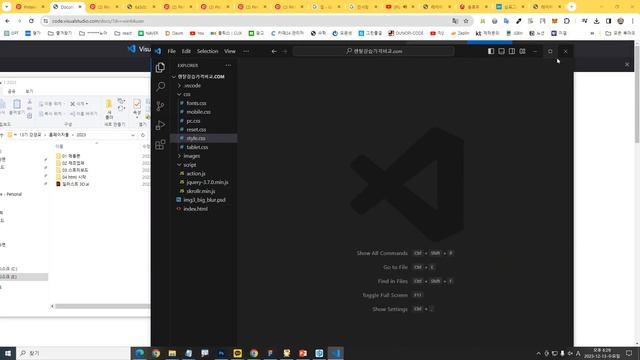The width and height of the screenshot is (640, 360).
Task: Open the File menu in VS Code
Action: point(171,51)
